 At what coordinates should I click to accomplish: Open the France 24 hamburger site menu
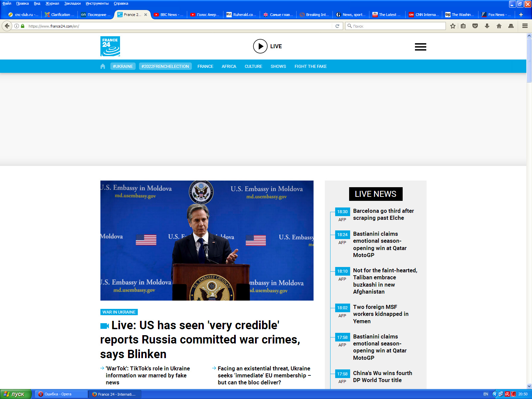click(420, 47)
